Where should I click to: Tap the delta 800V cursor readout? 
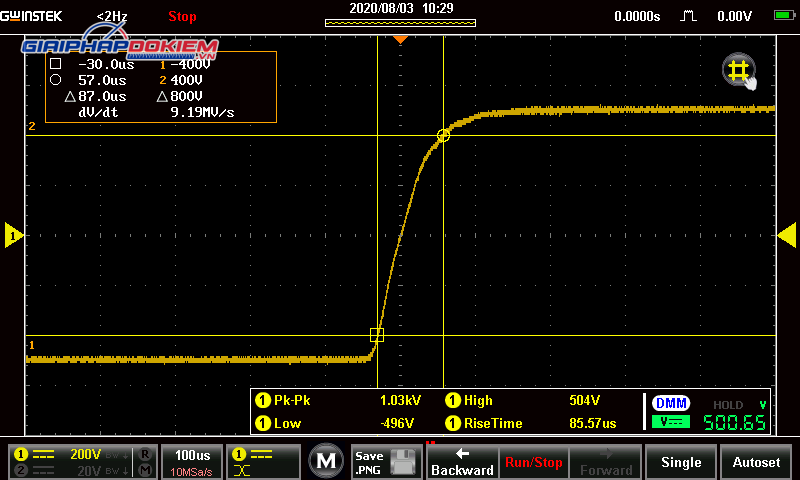180,96
